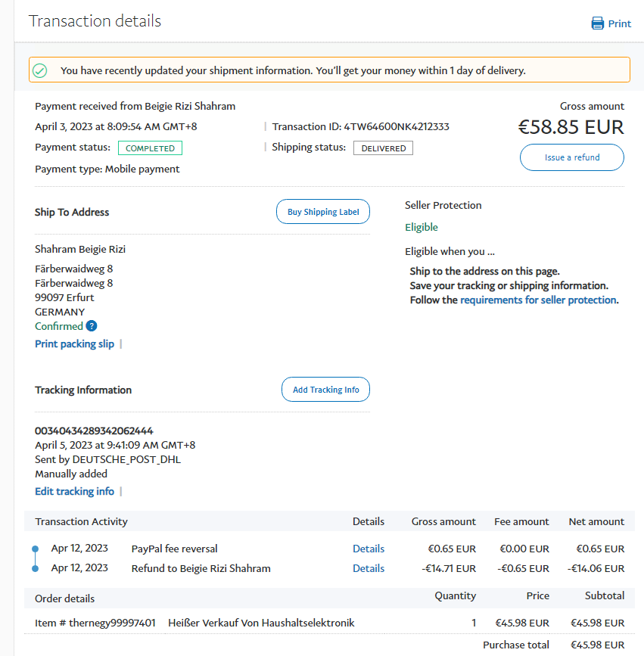Open the Print packing slip link

click(74, 344)
